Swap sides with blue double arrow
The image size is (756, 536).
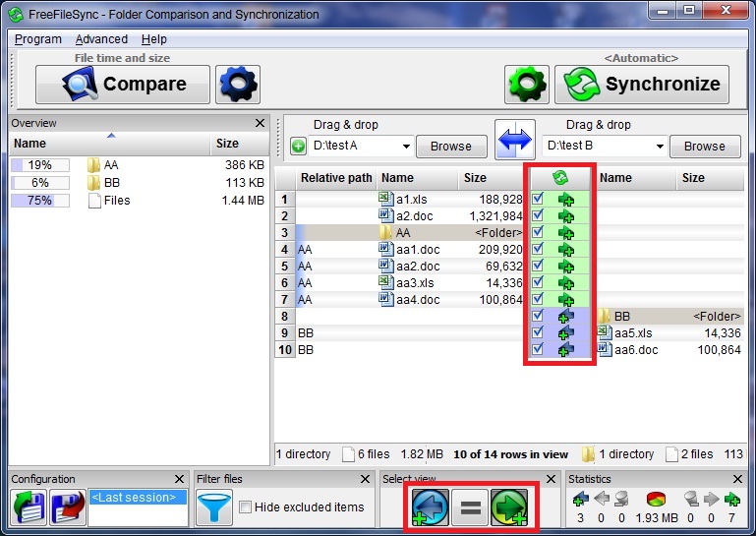(515, 140)
